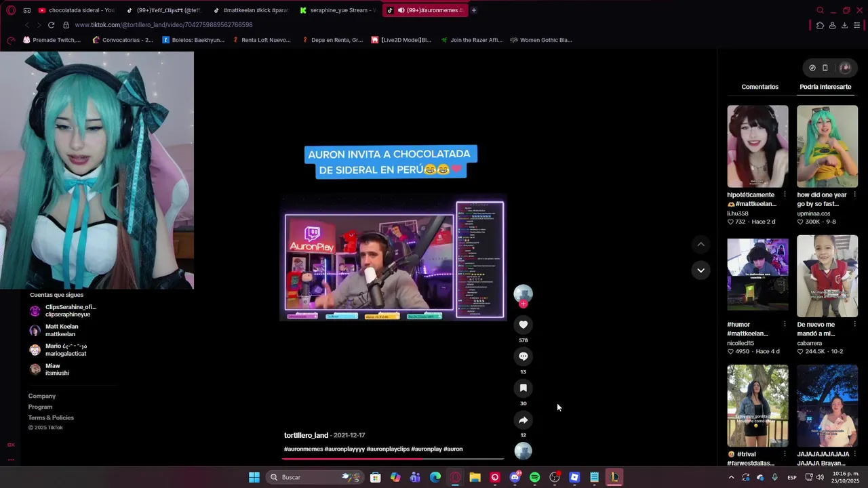The height and width of the screenshot is (488, 868).
Task: Click the phone app icon at top right
Action: 825,68
